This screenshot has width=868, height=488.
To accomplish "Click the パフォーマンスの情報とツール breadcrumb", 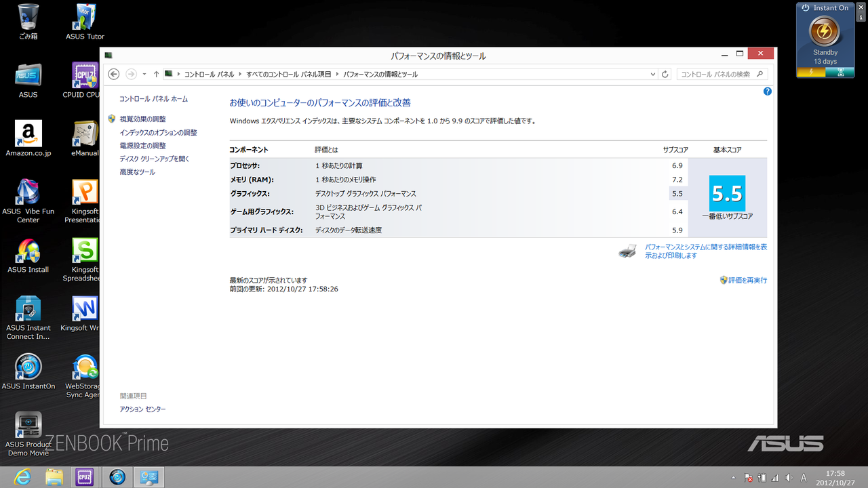I will click(380, 75).
